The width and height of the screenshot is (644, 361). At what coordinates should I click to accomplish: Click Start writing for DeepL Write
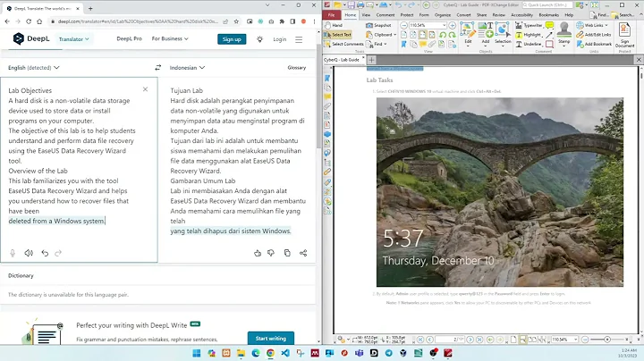pyautogui.click(x=271, y=339)
